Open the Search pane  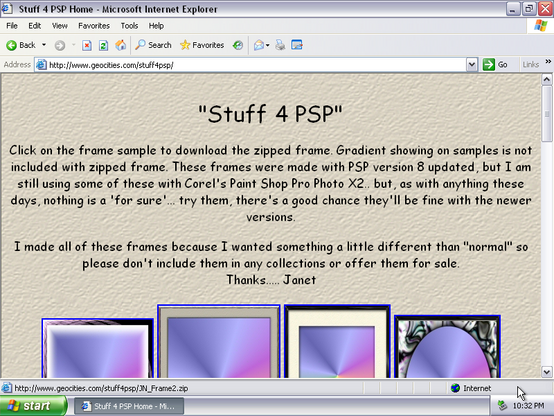[x=153, y=45]
